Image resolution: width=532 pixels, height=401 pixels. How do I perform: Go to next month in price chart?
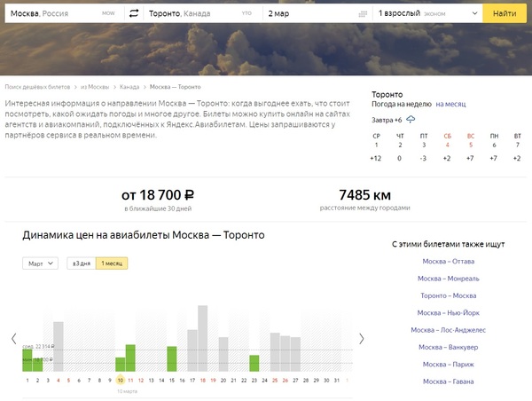(361, 338)
